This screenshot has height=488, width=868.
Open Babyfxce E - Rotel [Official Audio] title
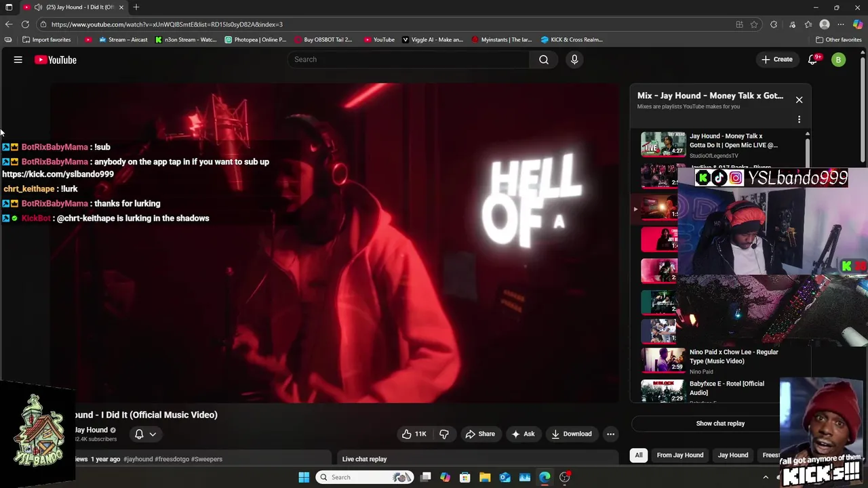point(726,388)
